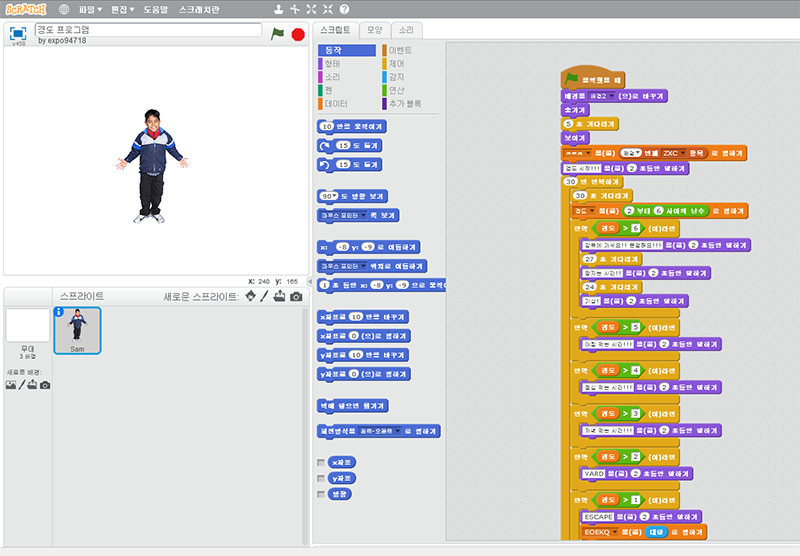Open Sam sprite info button
The height and width of the screenshot is (556, 800).
(59, 312)
